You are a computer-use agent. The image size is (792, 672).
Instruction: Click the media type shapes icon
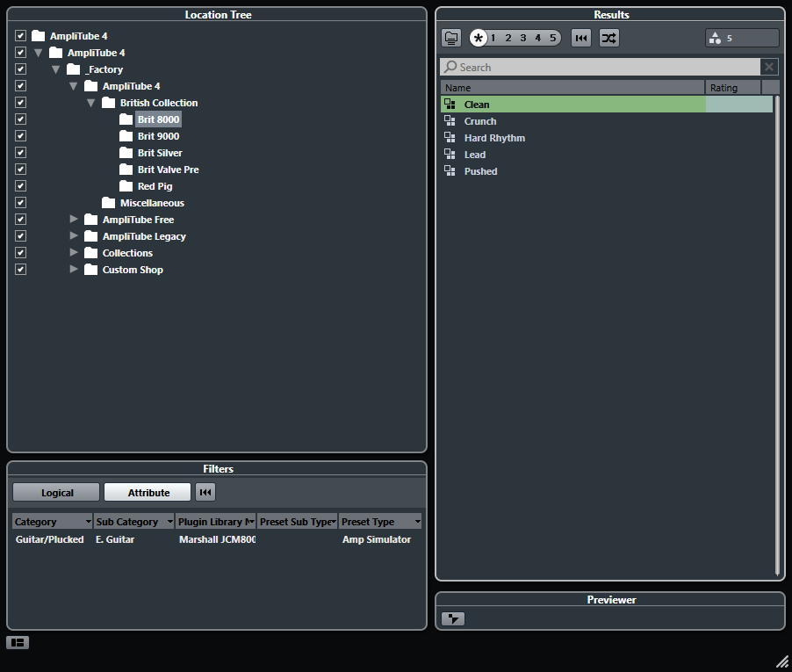(x=716, y=38)
